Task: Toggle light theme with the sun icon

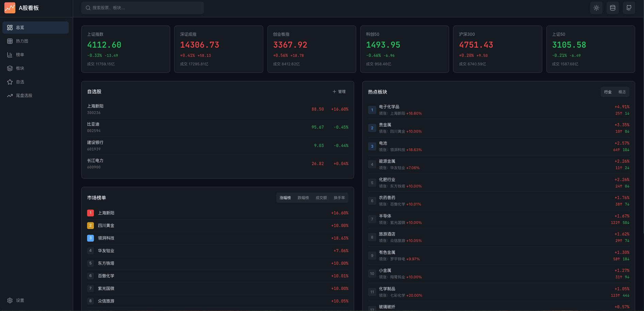Action: coord(596,7)
